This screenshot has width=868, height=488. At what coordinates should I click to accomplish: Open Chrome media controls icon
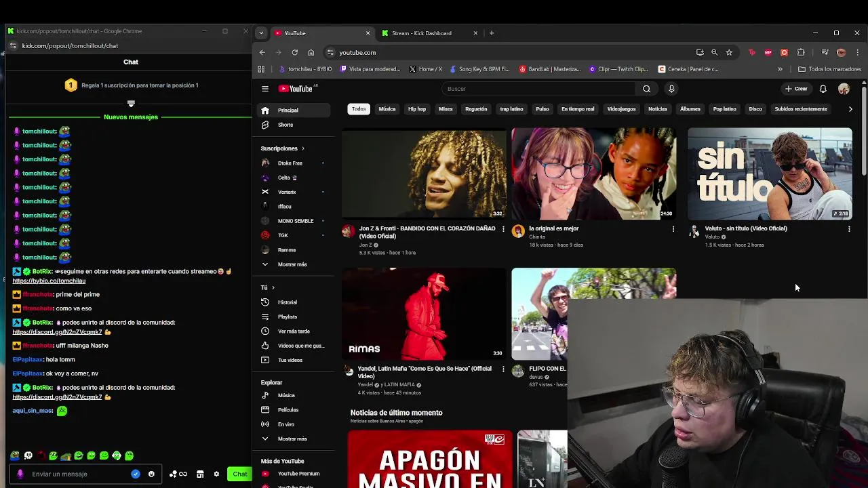(825, 52)
